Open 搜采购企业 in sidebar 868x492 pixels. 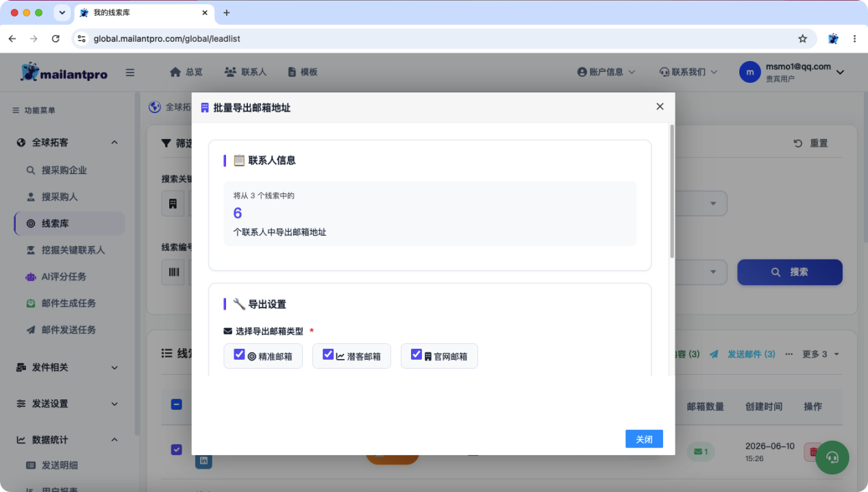[x=64, y=170]
